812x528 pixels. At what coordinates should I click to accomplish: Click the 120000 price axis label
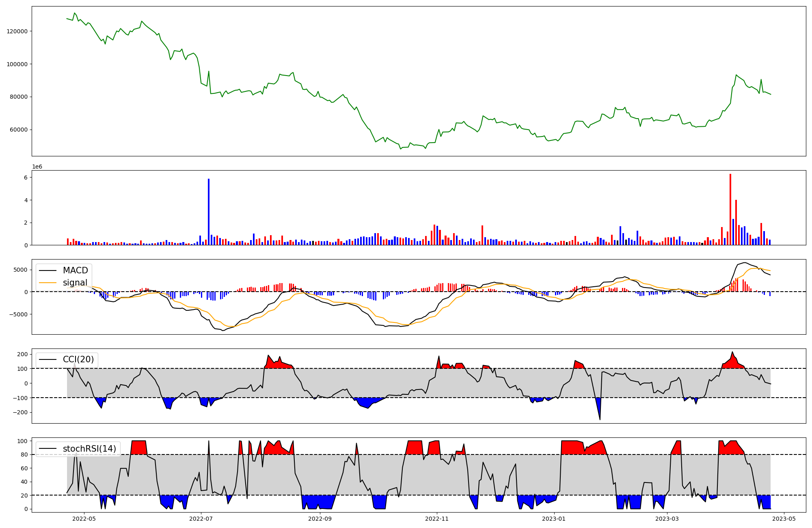point(17,31)
